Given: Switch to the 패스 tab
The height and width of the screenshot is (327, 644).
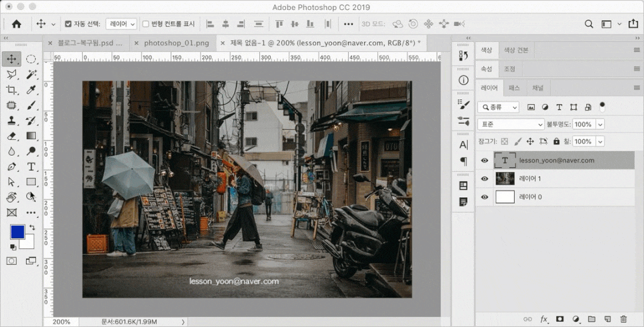Looking at the screenshot, I should (514, 88).
